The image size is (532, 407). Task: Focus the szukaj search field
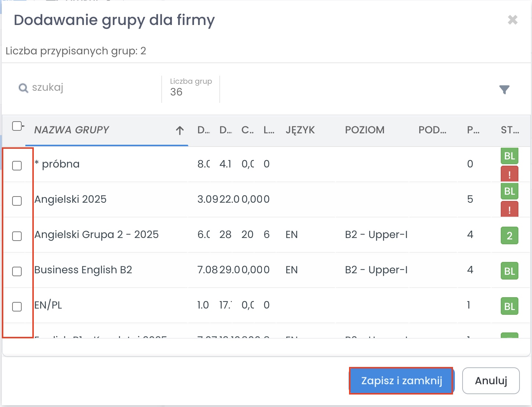click(x=92, y=88)
